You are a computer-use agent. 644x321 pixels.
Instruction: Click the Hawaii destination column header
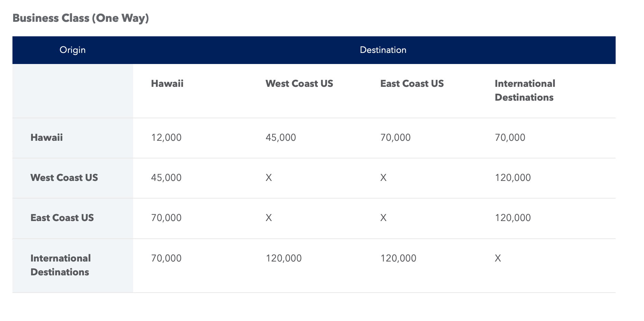tap(167, 83)
